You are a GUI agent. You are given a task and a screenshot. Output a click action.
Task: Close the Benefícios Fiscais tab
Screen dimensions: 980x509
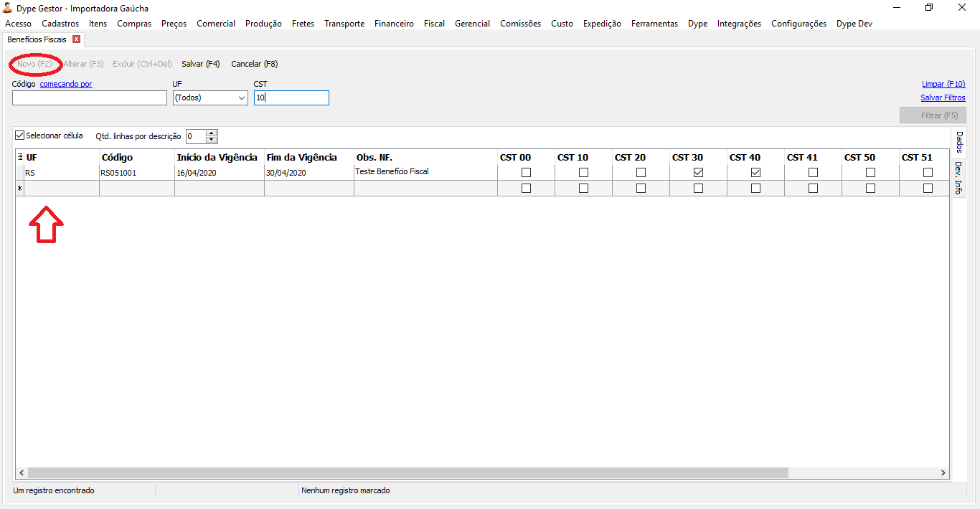coord(76,39)
